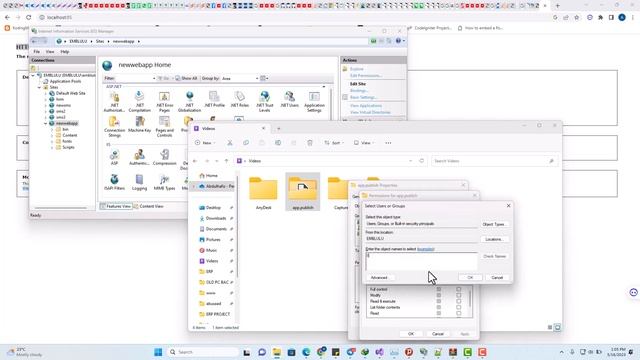640x360 pixels.
Task: Toggle Deny checkbox for Full control
Action: (x=458, y=289)
